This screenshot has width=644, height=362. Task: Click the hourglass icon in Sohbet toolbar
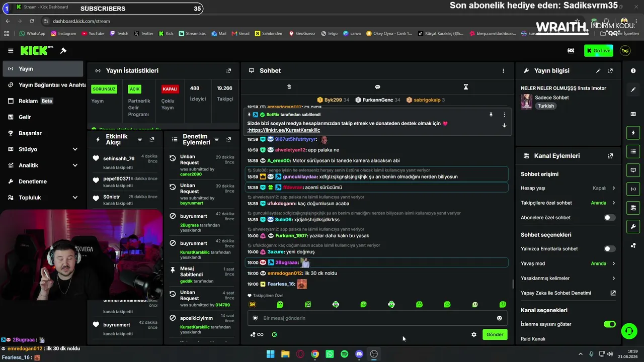466,87
